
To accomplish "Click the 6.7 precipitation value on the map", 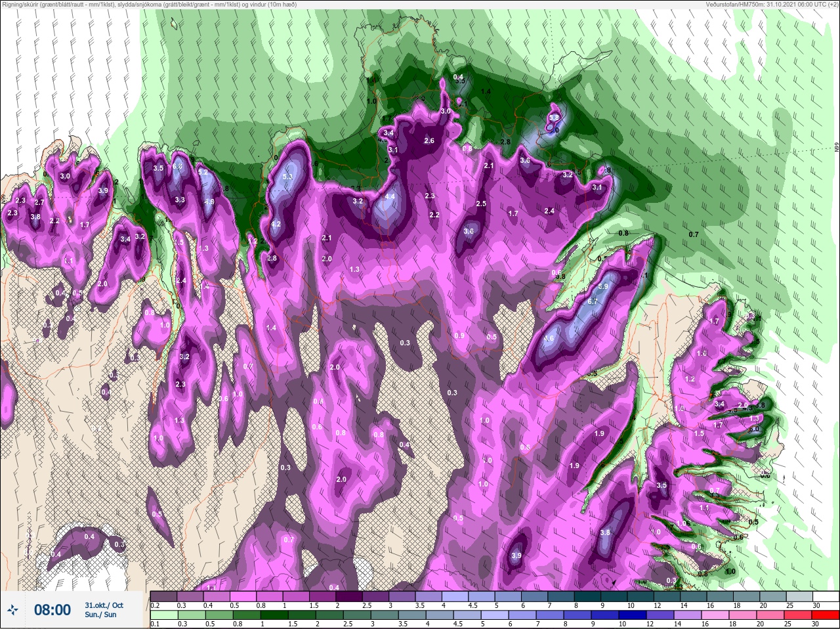I will pyautogui.click(x=593, y=301).
